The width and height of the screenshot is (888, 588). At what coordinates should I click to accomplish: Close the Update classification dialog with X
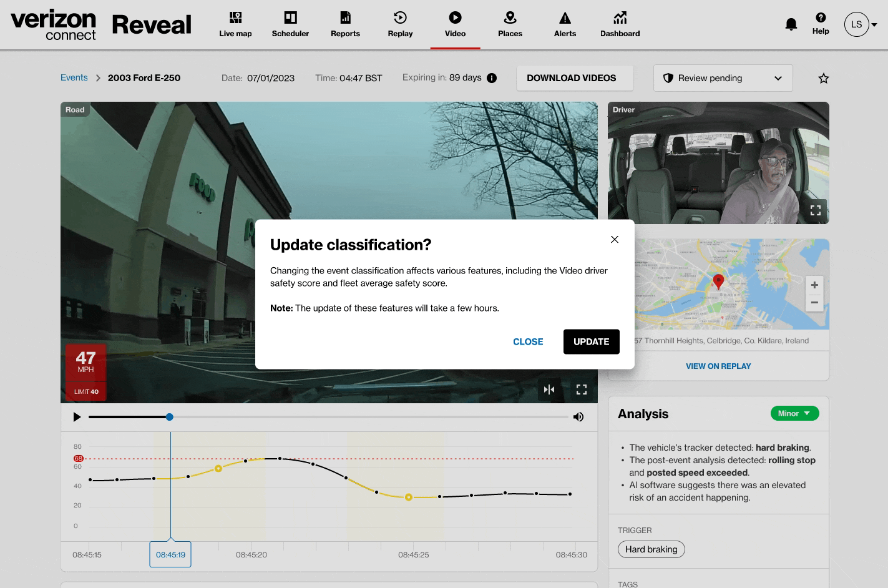[615, 239]
